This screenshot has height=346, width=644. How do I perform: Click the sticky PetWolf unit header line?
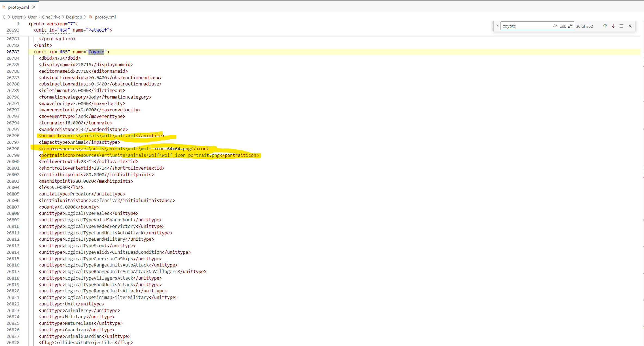73,30
